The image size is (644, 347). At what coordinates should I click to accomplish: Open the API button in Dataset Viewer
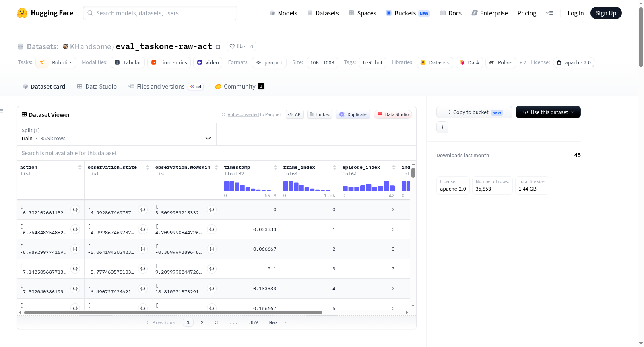pos(295,114)
